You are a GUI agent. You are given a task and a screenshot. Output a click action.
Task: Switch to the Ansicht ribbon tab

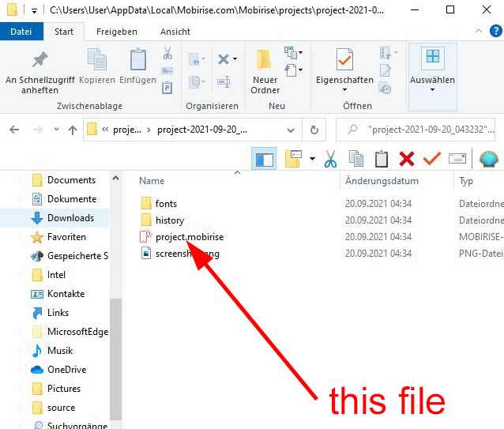tap(175, 32)
